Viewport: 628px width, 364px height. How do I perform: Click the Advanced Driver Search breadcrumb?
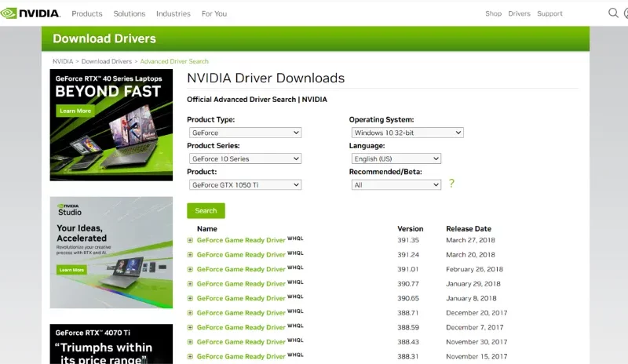click(x=174, y=61)
